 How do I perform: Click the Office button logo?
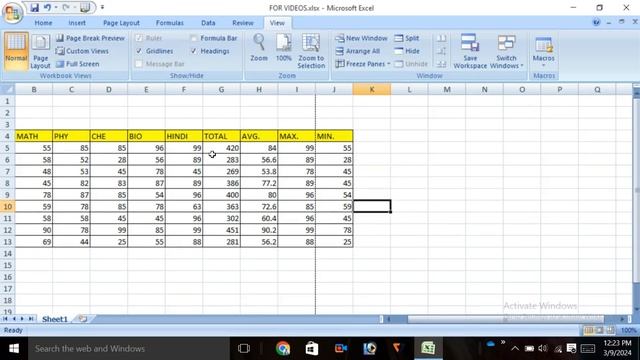[12, 13]
